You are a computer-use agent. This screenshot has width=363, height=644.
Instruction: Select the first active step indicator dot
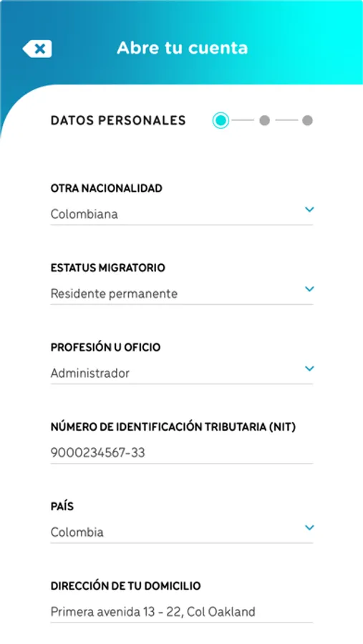tap(221, 120)
